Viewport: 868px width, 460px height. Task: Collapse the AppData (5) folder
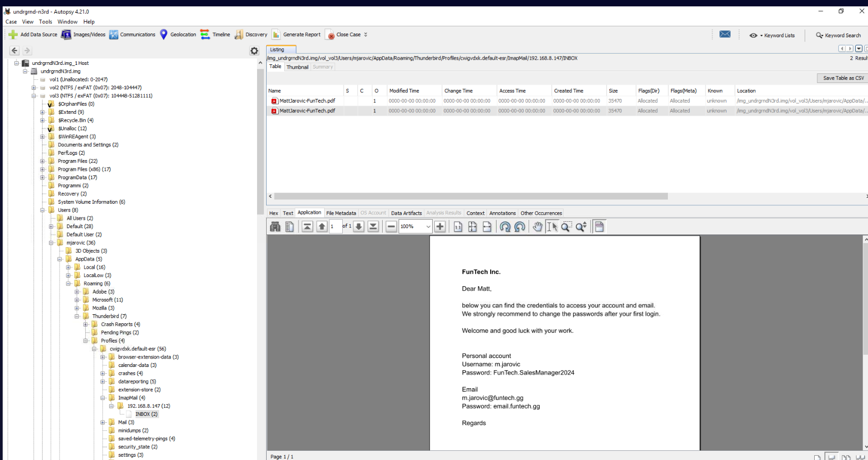click(60, 259)
